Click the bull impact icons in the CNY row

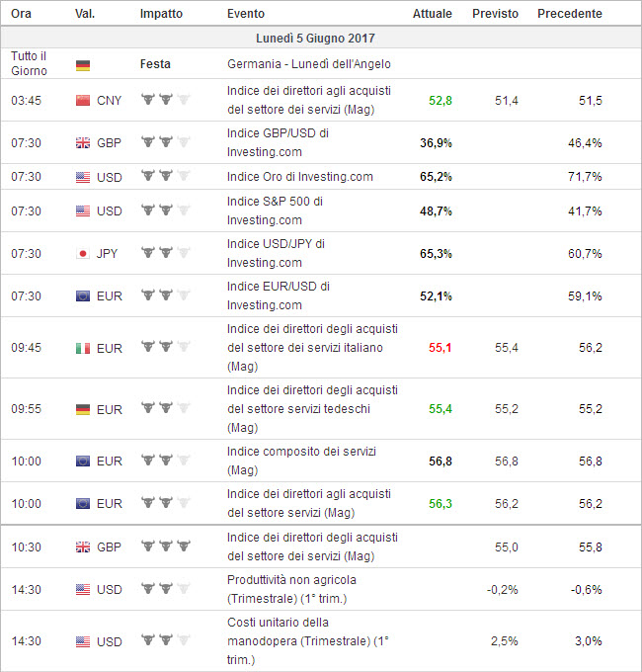pos(165,100)
